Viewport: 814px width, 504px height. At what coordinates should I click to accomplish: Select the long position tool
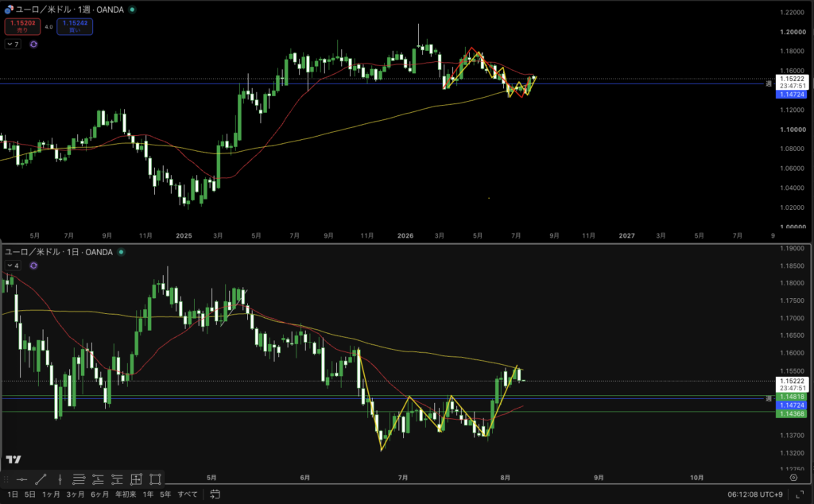click(98, 479)
